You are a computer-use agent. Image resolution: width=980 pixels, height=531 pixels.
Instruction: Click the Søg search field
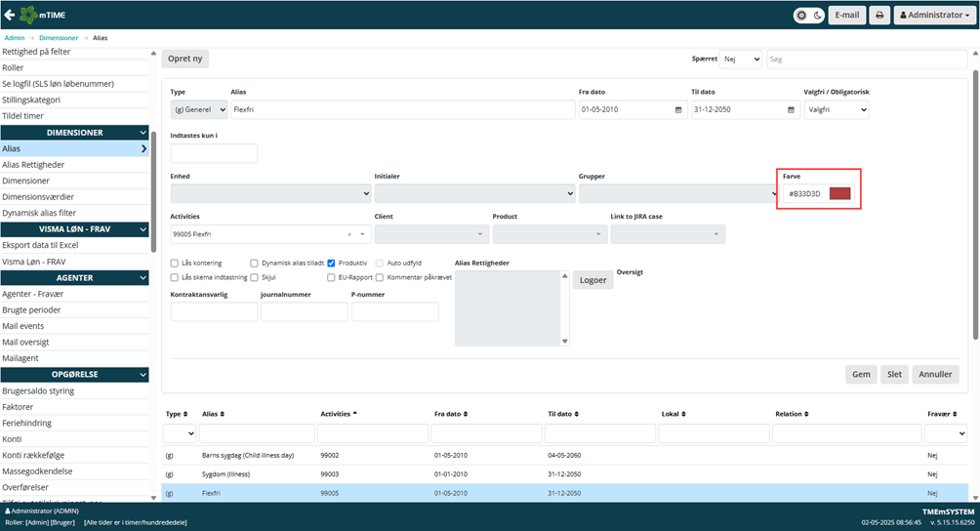point(866,60)
